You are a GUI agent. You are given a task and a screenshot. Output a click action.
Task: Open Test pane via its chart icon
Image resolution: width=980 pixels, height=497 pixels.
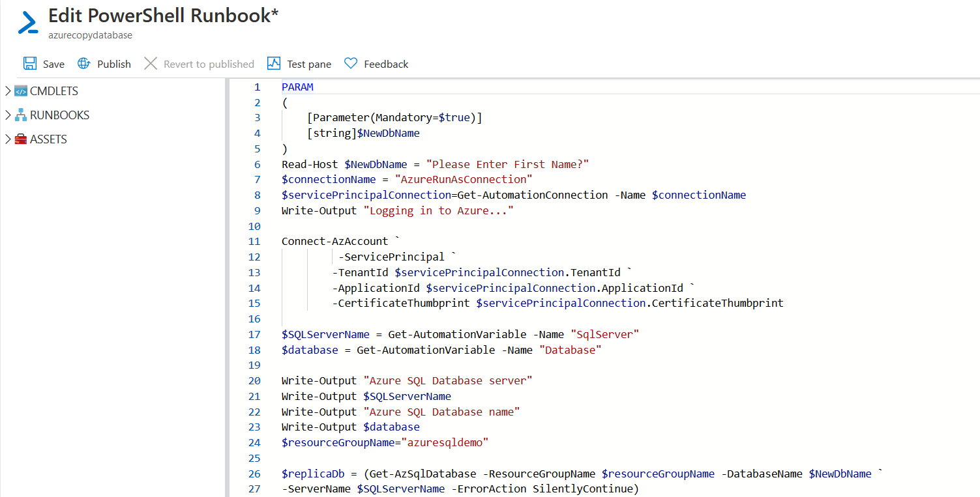point(274,63)
